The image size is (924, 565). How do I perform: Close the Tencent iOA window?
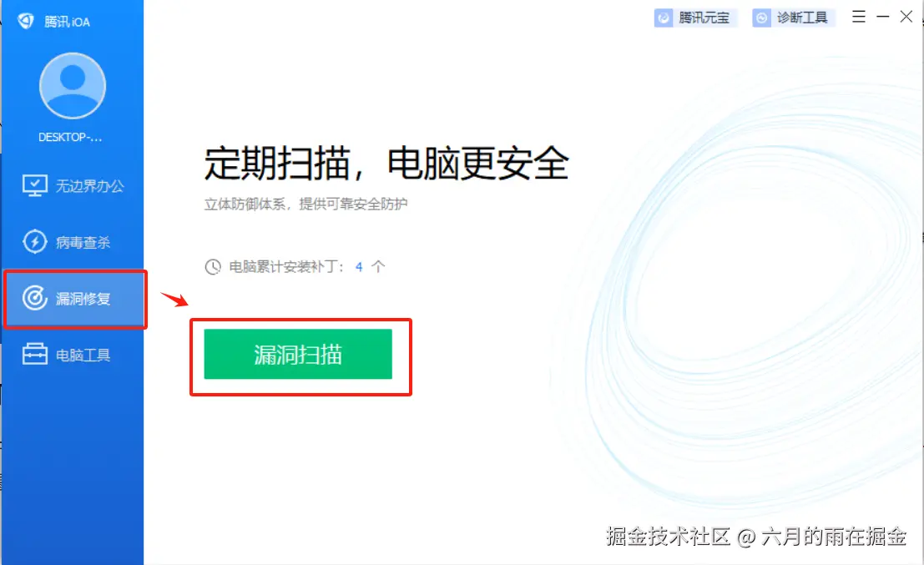(x=906, y=17)
